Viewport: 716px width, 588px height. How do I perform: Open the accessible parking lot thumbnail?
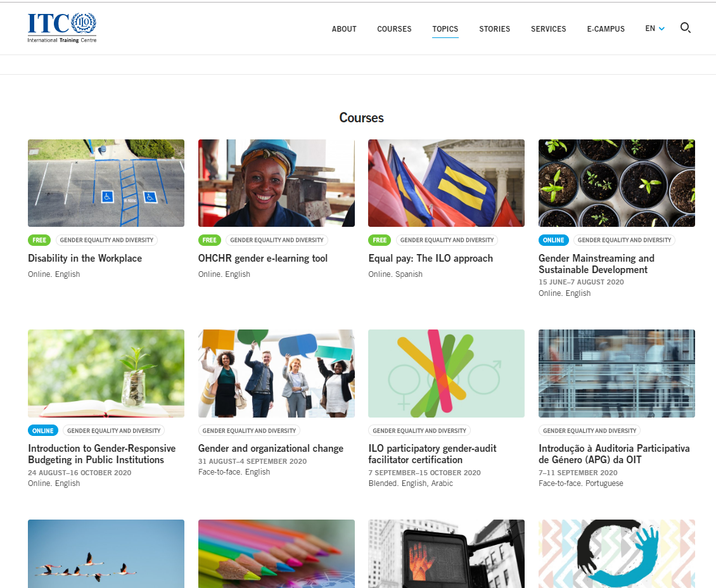106,183
